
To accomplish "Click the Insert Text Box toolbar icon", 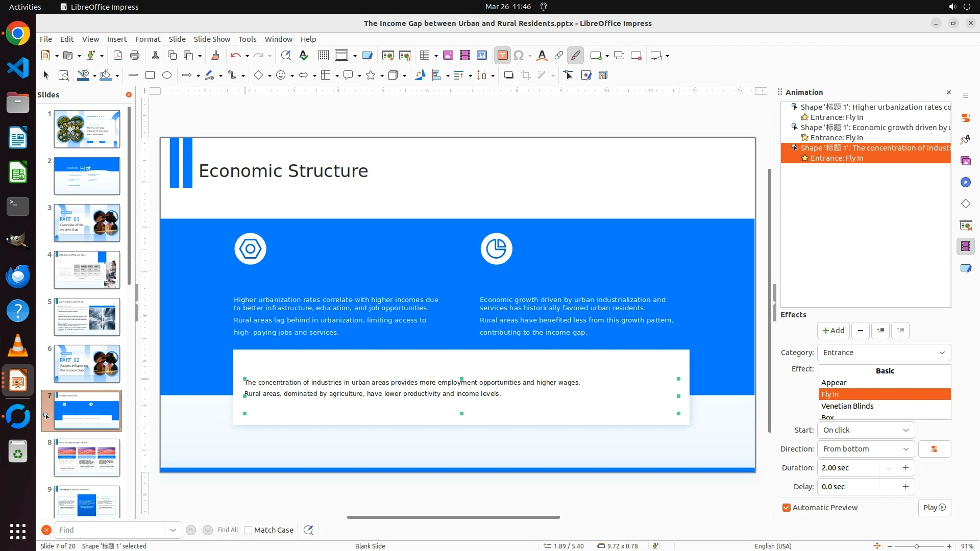I will 502,56.
